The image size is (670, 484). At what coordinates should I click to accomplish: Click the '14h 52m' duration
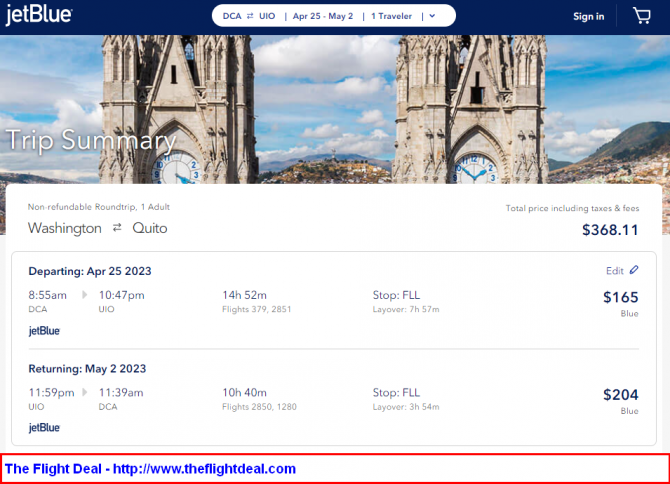[x=244, y=295]
